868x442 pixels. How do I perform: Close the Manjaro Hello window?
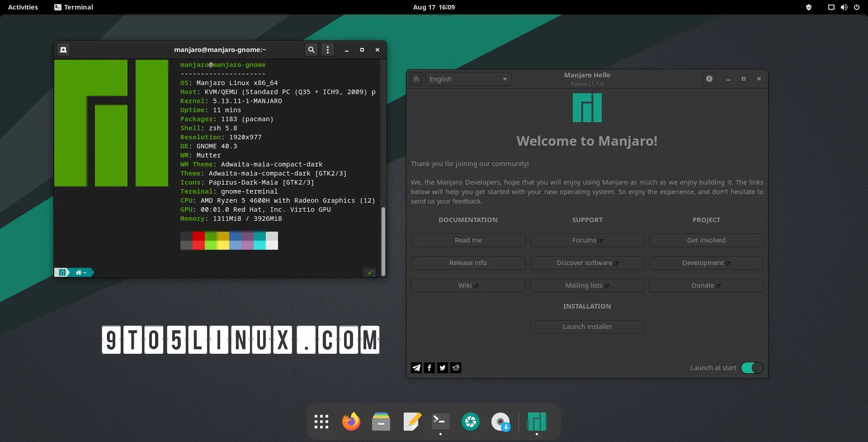coord(759,79)
